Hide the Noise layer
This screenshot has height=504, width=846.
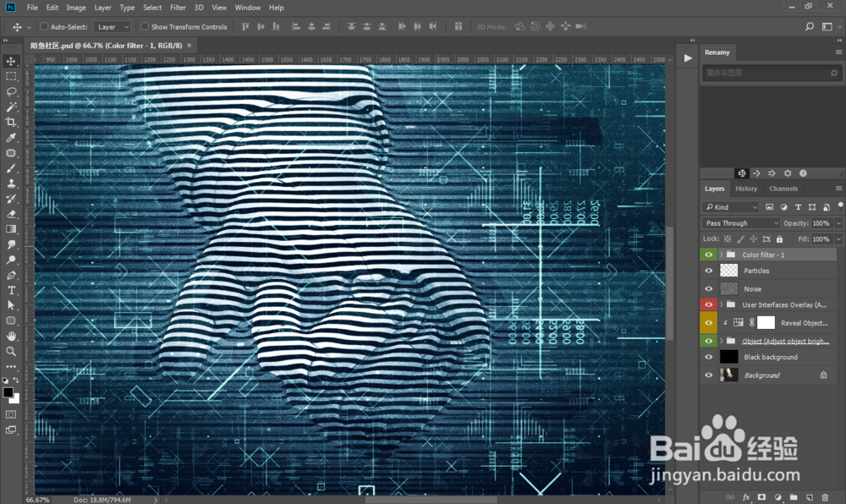coord(708,289)
